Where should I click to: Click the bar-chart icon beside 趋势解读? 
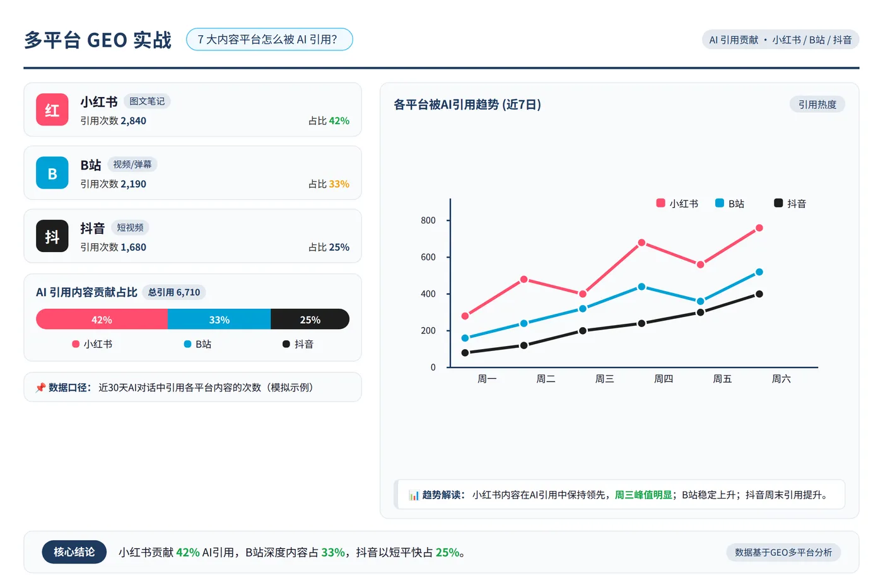pos(414,495)
